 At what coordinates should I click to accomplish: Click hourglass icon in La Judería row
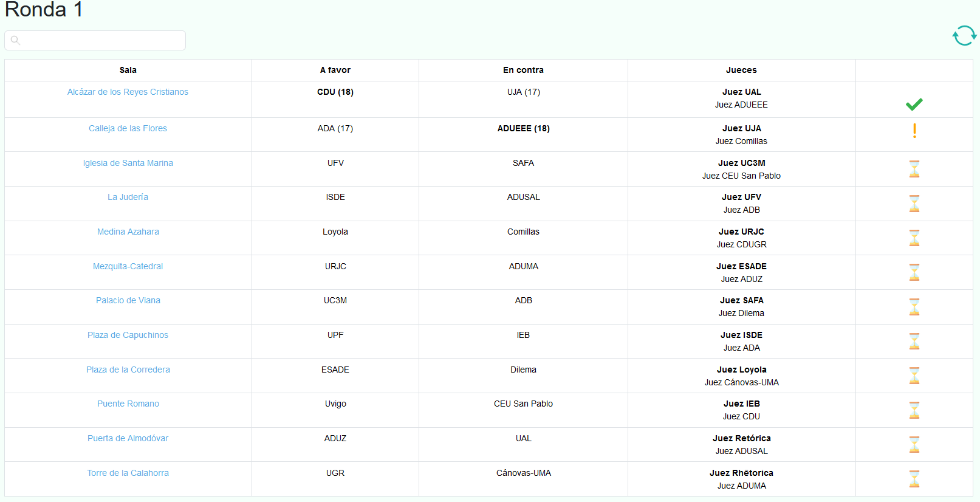914,204
